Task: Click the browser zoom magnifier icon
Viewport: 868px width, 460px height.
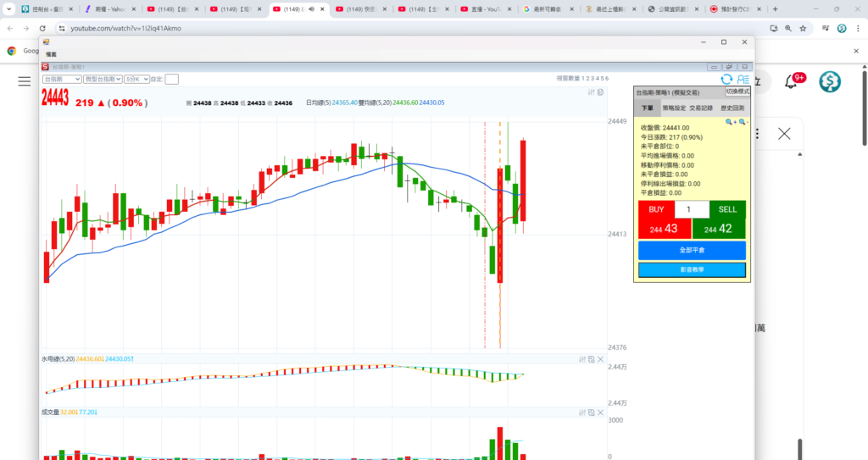Action: (787, 28)
